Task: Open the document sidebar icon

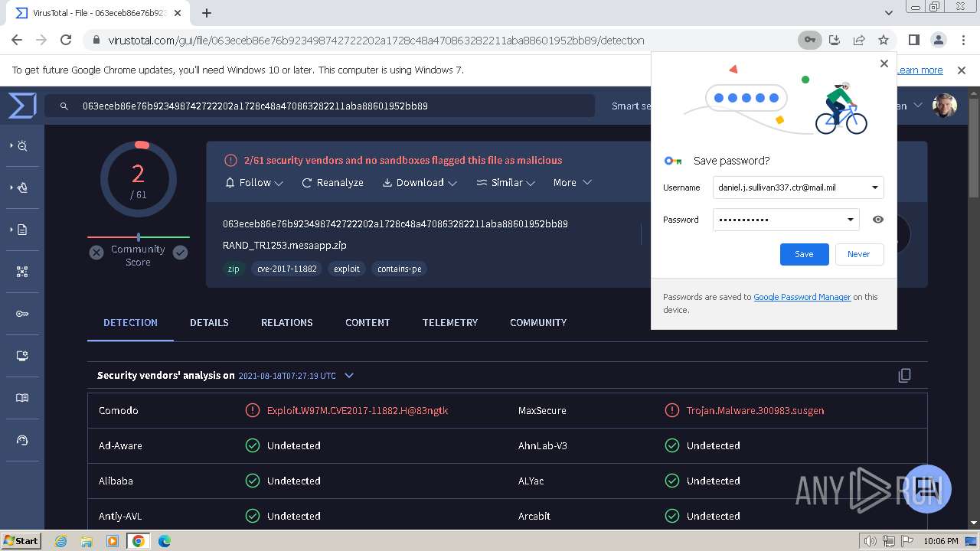Action: (x=22, y=230)
